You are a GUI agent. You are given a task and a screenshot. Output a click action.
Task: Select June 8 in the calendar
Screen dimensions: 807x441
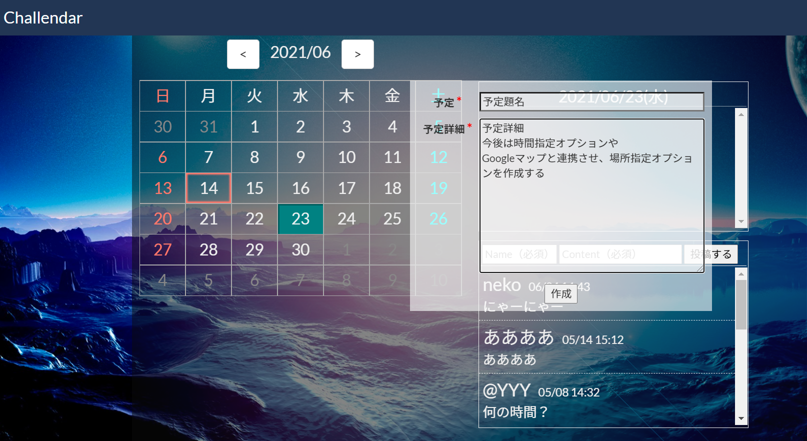(255, 157)
